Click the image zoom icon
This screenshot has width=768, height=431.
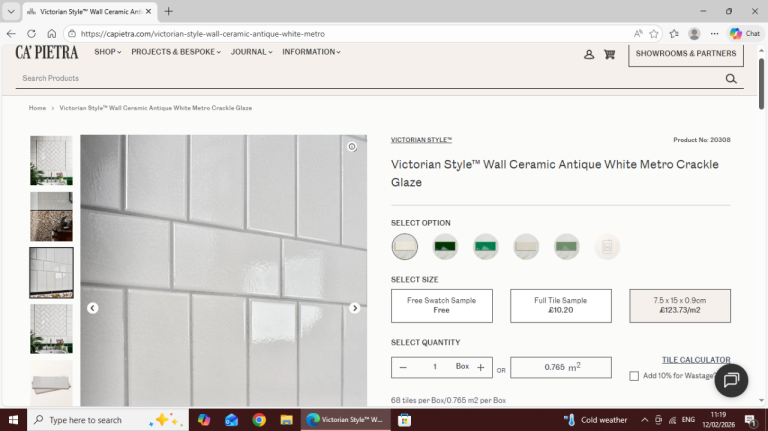pos(352,147)
